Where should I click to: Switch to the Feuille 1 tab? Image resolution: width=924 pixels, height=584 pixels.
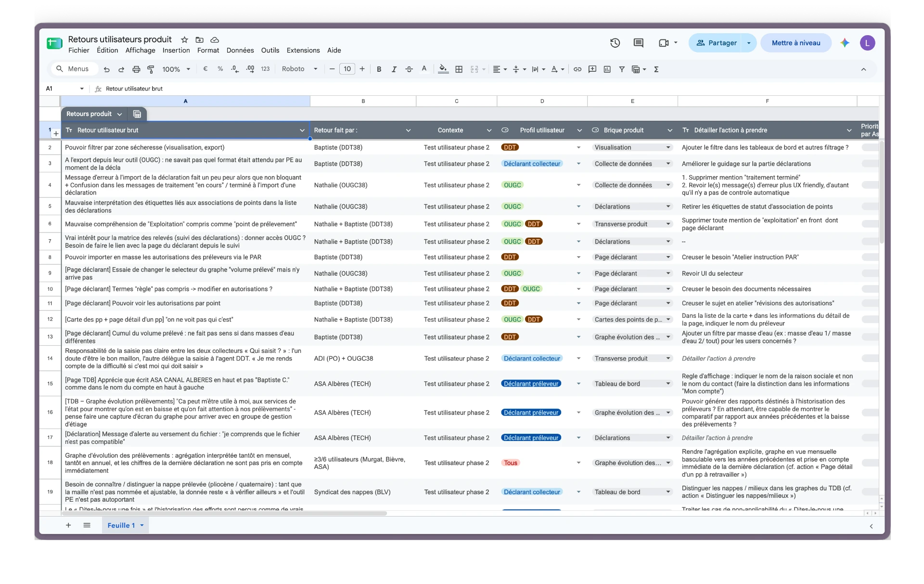(125, 525)
